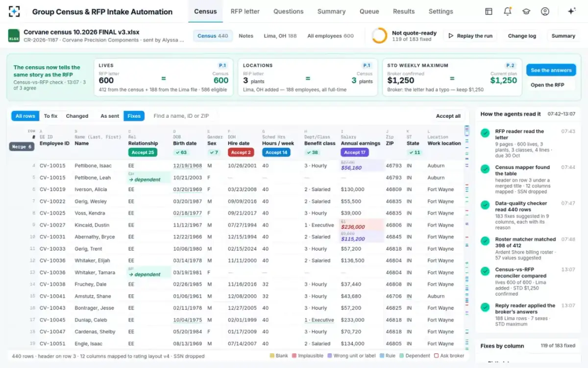
Task: Click the Data-quality checker check icon
Action: tap(485, 205)
